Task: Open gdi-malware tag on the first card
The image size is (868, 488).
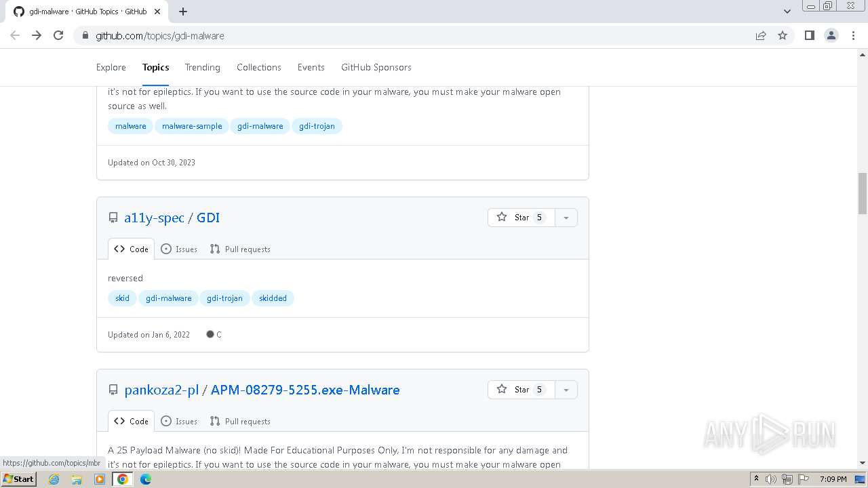Action: coord(260,126)
